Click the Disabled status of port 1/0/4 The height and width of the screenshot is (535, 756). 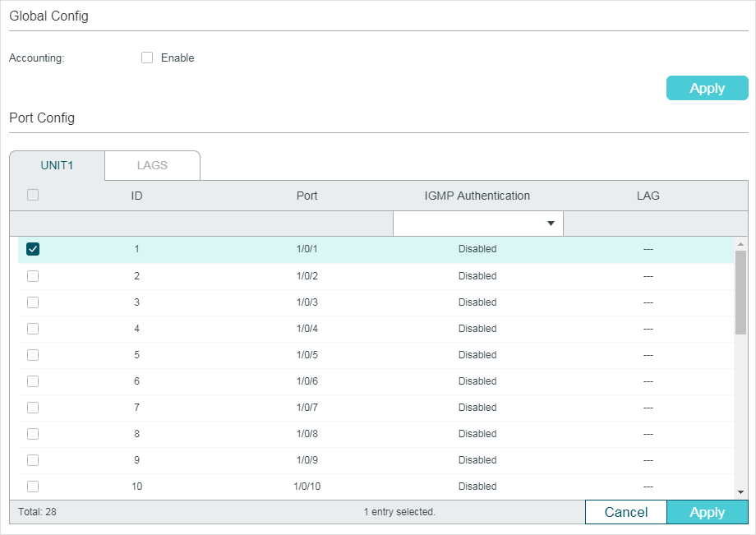tap(477, 329)
